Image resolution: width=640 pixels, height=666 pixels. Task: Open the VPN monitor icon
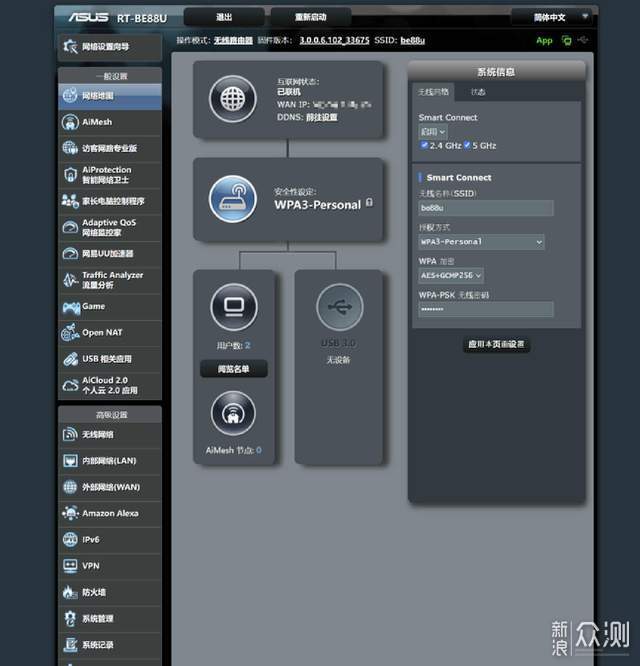(x=70, y=566)
